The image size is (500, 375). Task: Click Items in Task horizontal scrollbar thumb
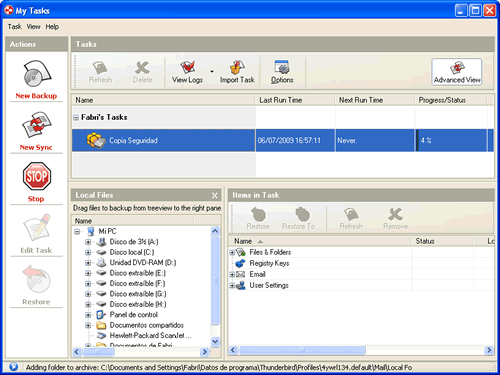click(302, 350)
